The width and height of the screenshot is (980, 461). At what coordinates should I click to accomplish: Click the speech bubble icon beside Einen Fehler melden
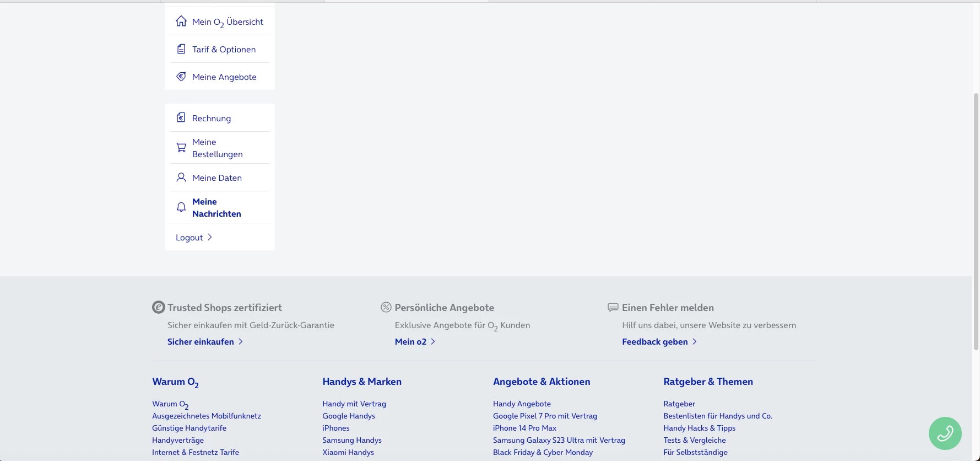click(613, 307)
